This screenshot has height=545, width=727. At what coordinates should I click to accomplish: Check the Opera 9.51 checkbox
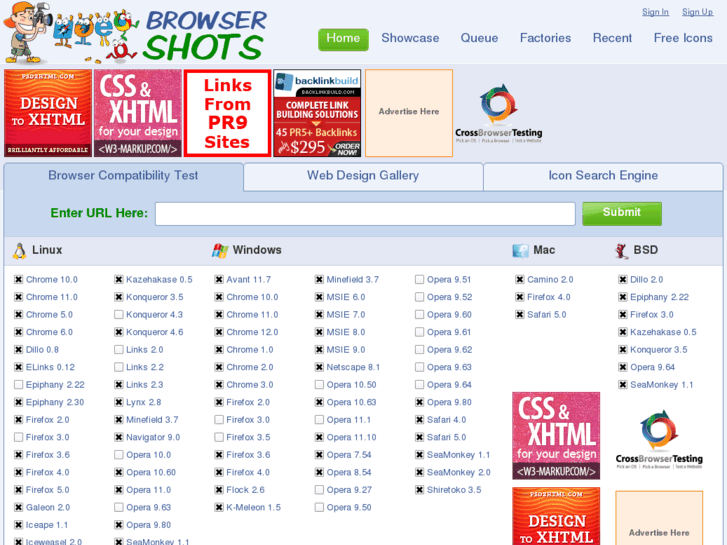[419, 280]
